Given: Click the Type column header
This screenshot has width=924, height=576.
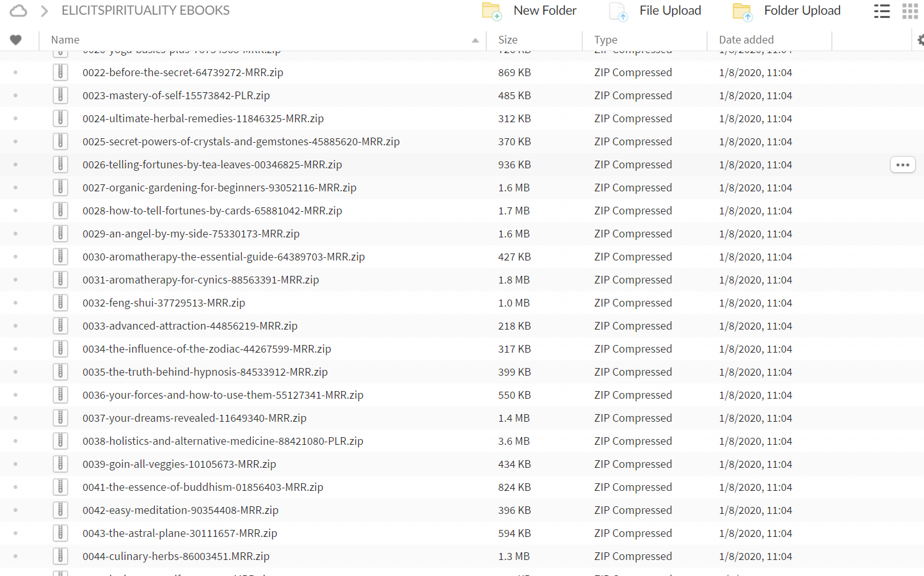Looking at the screenshot, I should tap(605, 40).
